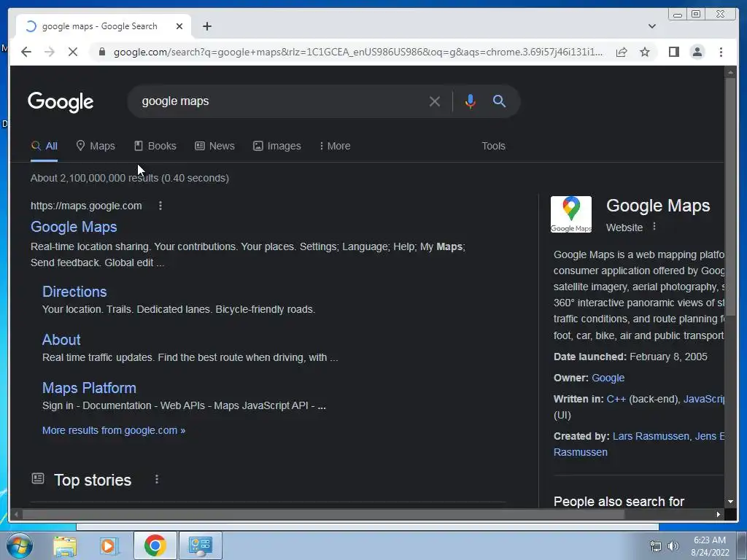
Task: Open options dots next to maps.google.com URL
Action: tap(160, 206)
